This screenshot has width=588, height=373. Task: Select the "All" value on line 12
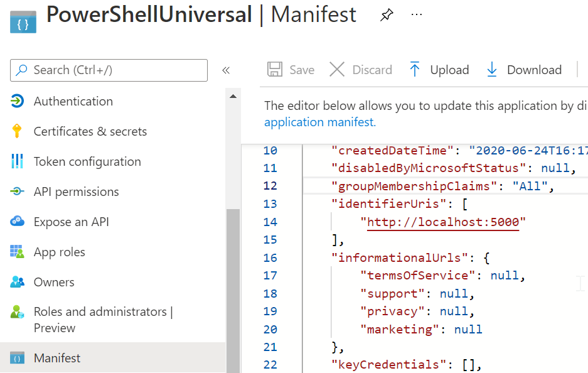pos(530,186)
